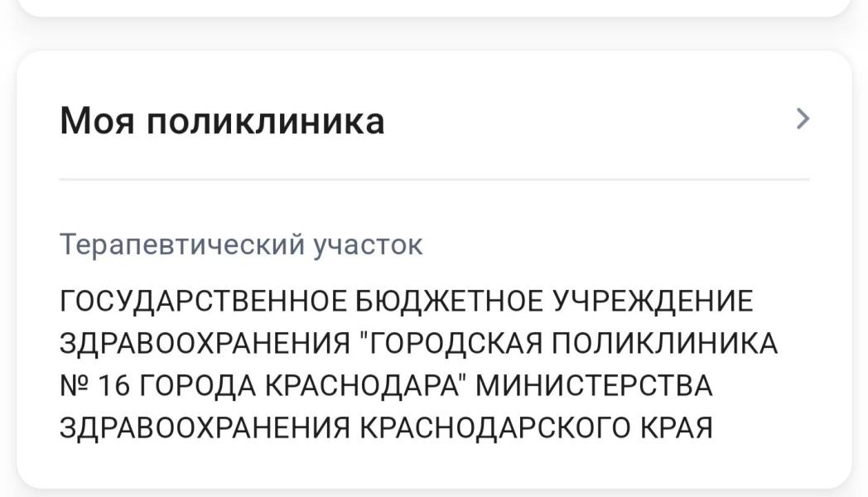Select the Терапевтический участок label
The height and width of the screenshot is (497, 868).
[x=241, y=244]
